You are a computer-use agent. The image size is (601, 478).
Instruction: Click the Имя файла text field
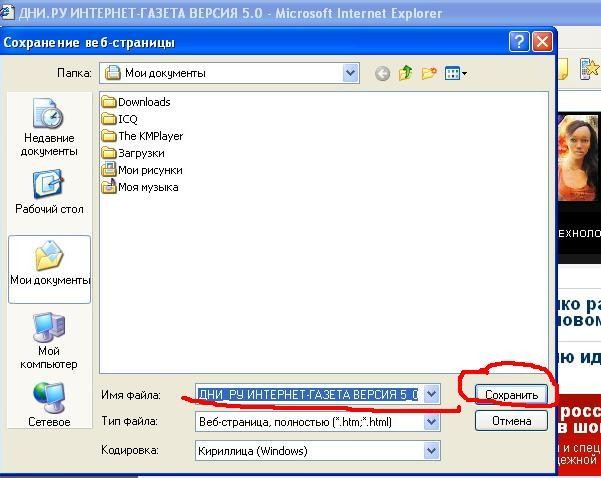tap(310, 394)
